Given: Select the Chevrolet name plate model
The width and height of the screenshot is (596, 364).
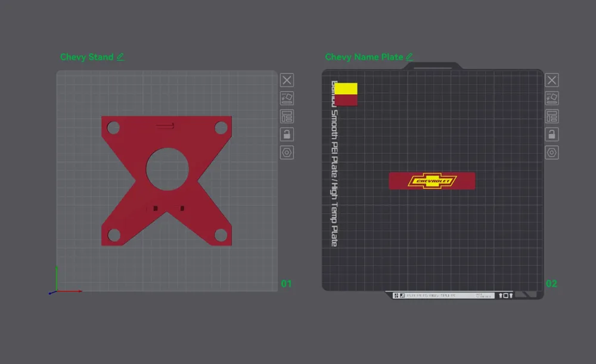Looking at the screenshot, I should coord(432,181).
